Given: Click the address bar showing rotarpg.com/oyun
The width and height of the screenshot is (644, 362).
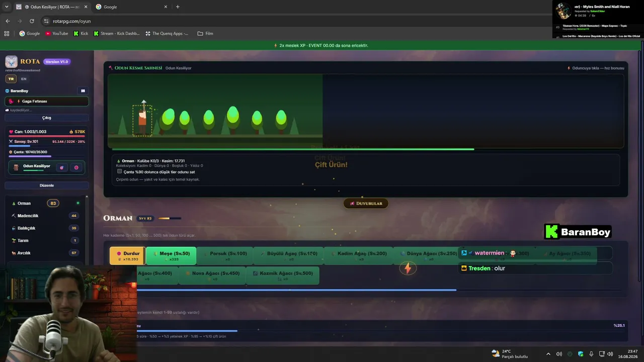Looking at the screenshot, I should tap(297, 21).
